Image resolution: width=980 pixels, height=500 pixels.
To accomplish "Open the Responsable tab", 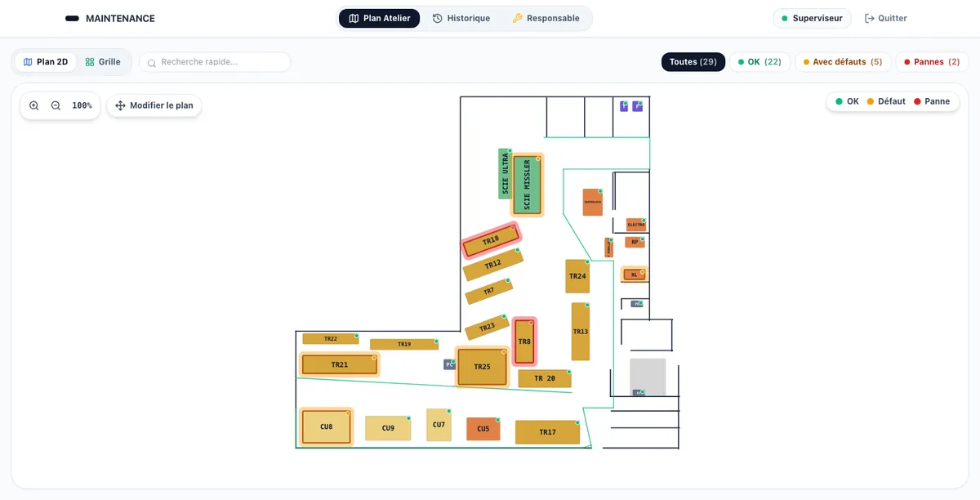I will (546, 18).
